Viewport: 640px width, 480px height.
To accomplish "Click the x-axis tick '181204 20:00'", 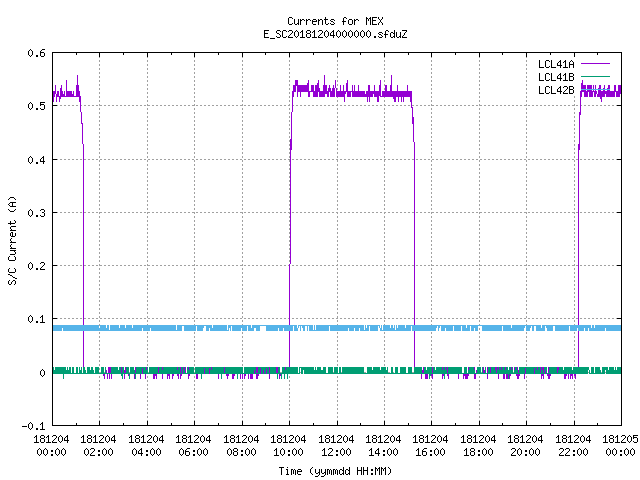I will point(525,446).
